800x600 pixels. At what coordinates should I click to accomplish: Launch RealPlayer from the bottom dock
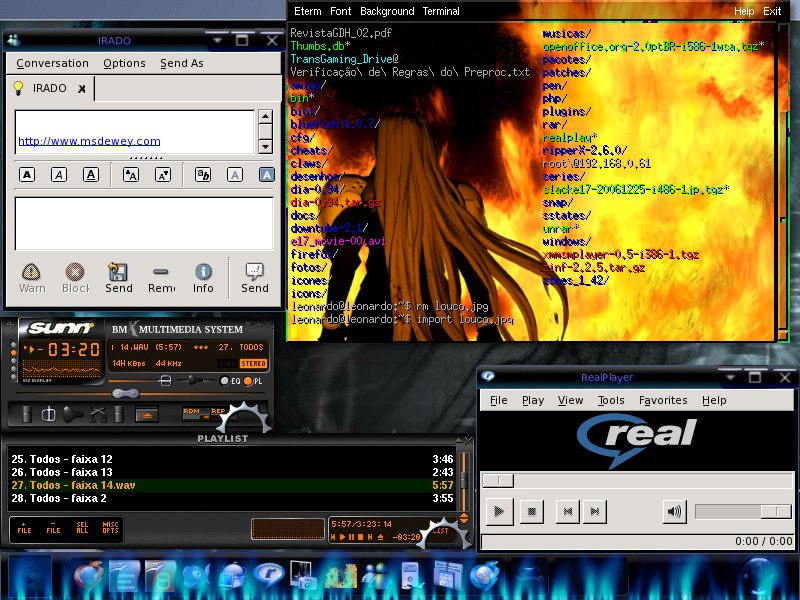[268, 576]
